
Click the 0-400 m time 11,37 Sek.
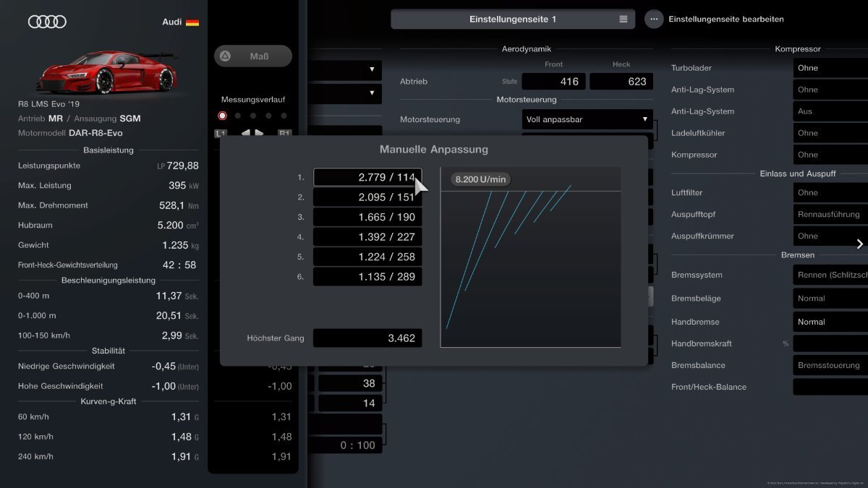pos(177,296)
